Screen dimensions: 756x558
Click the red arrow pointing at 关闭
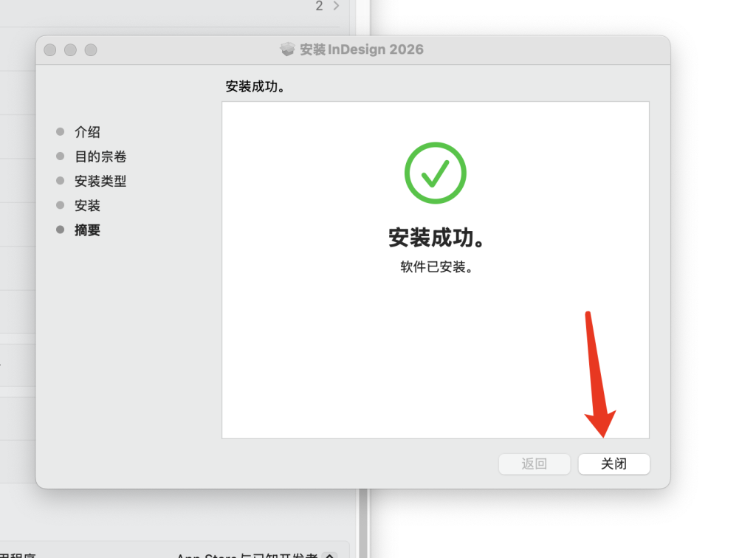tap(598, 375)
